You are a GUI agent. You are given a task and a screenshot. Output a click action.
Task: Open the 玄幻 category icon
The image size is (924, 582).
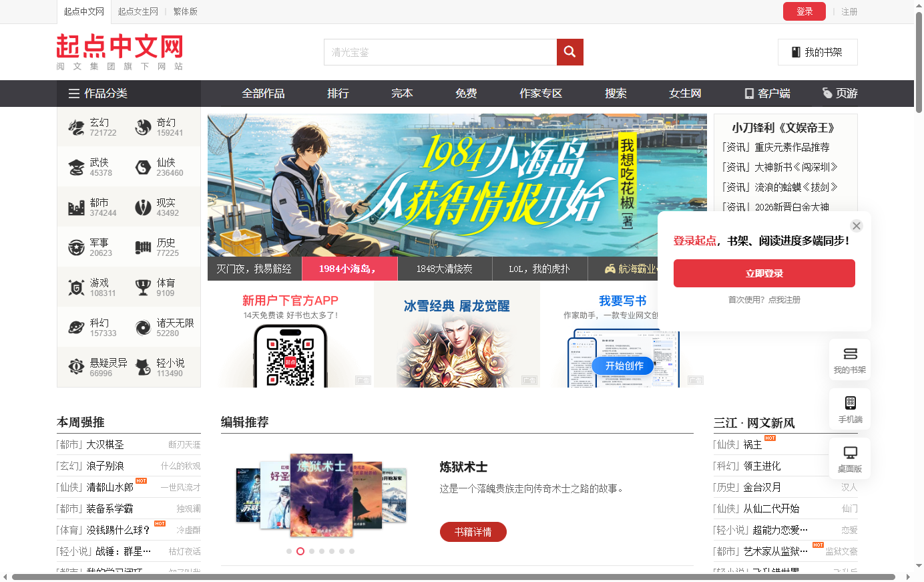76,127
